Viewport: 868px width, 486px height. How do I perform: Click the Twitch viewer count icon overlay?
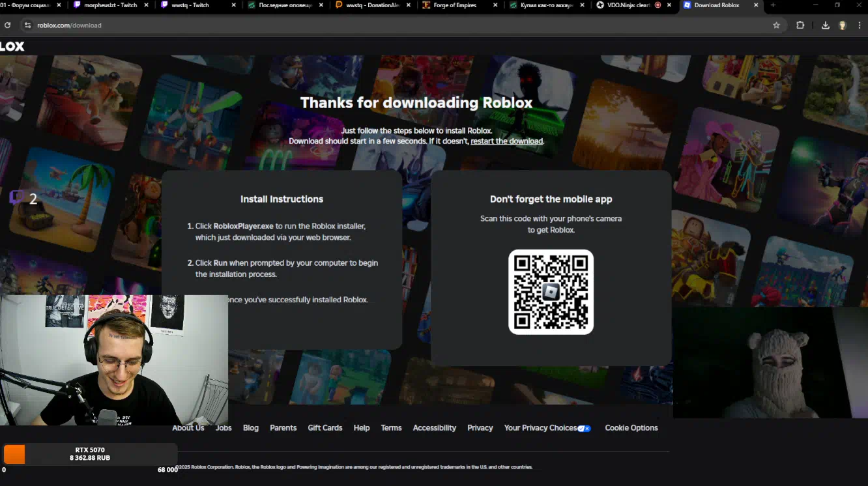pos(16,197)
